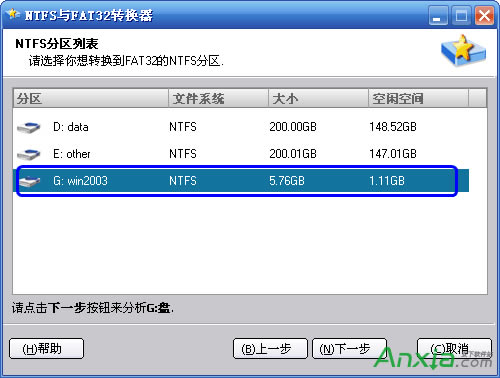Image resolution: width=500 pixels, height=378 pixels.
Task: Click the drive icon for G: win2003
Action: click(29, 181)
